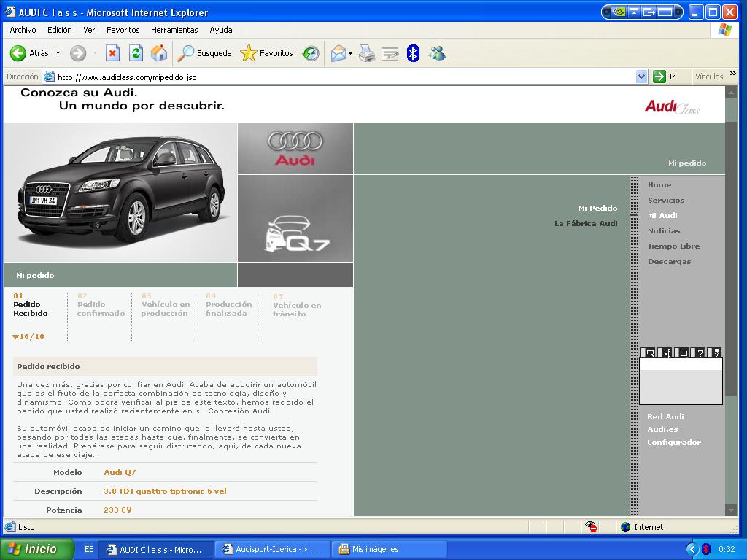Image resolution: width=747 pixels, height=560 pixels.
Task: Open the Tiempo Libre navigation link
Action: (673, 246)
